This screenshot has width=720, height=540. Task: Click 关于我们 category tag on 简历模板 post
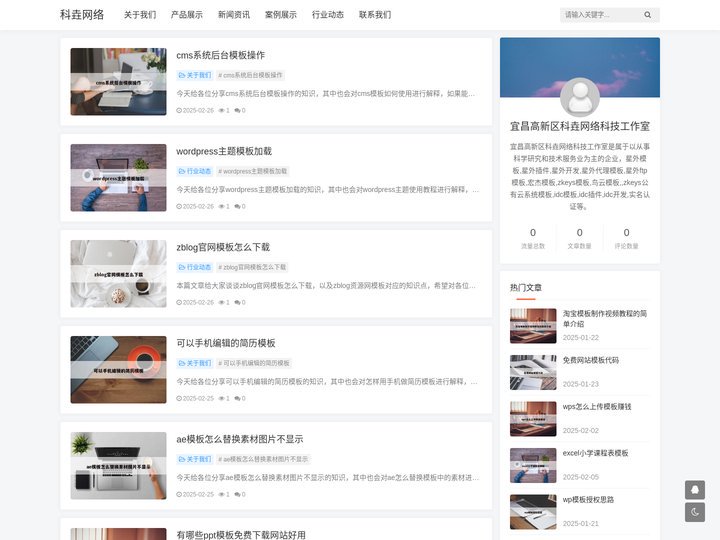[x=195, y=363]
